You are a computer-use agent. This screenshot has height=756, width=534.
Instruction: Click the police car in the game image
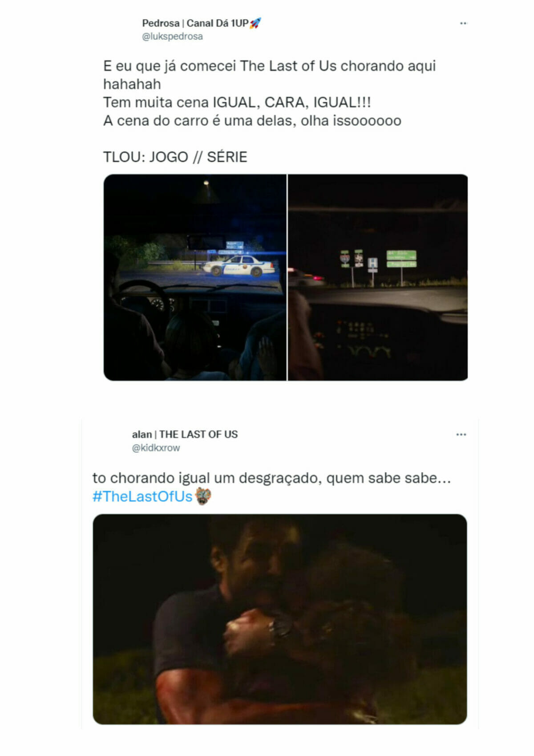[x=238, y=266]
